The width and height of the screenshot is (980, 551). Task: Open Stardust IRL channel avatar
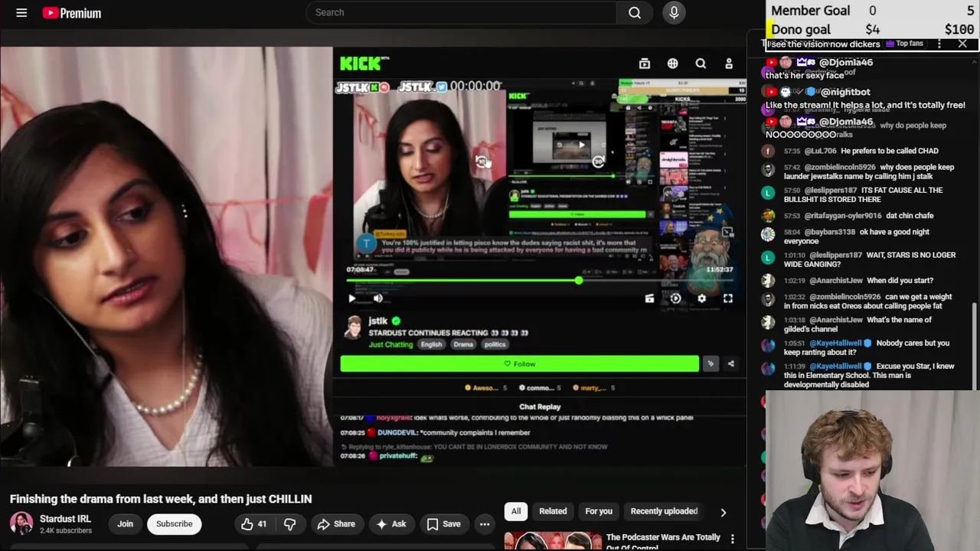pos(21,523)
